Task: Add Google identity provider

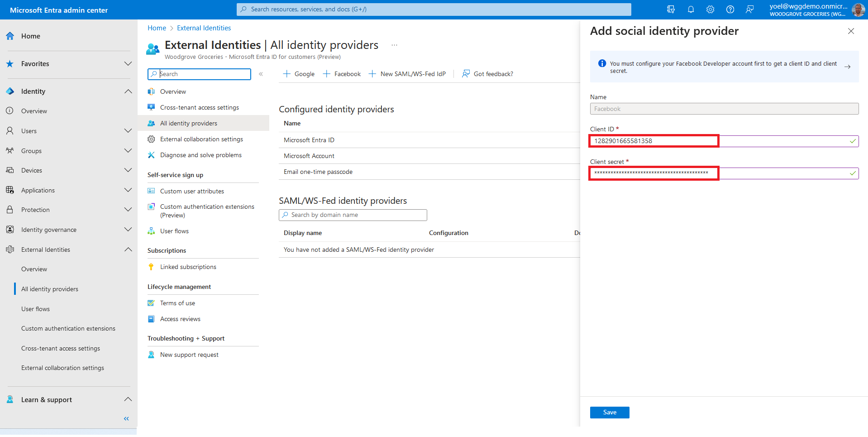Action: pyautogui.click(x=299, y=74)
